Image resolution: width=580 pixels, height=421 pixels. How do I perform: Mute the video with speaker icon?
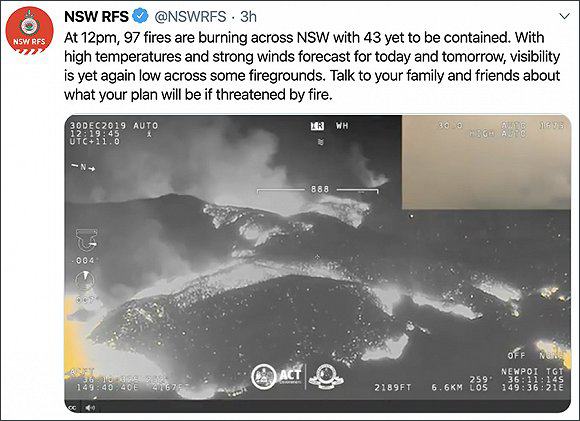pos(90,408)
